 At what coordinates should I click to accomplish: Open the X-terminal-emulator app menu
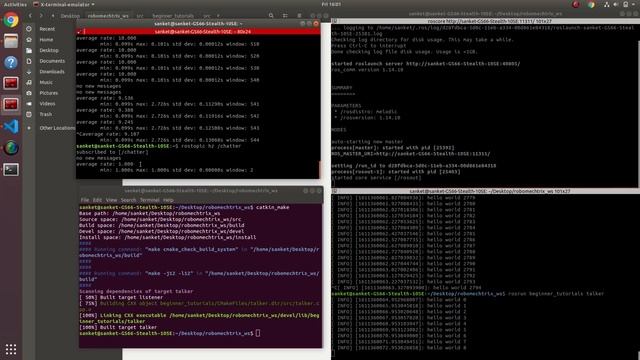64,4
